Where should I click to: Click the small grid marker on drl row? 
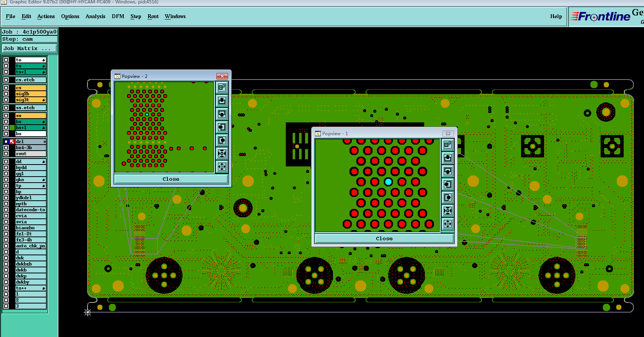(x=44, y=142)
